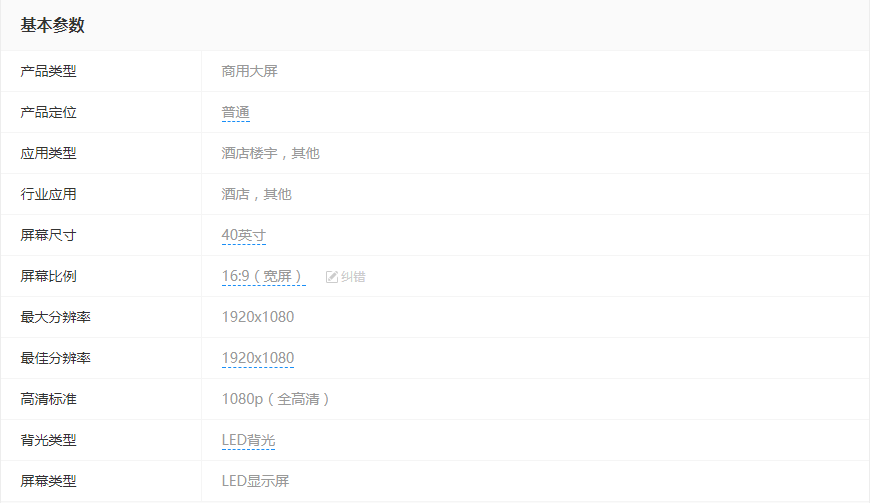Viewport: 871px width, 503px height.
Task: Click the 高清标准 row label
Action: [x=48, y=400]
